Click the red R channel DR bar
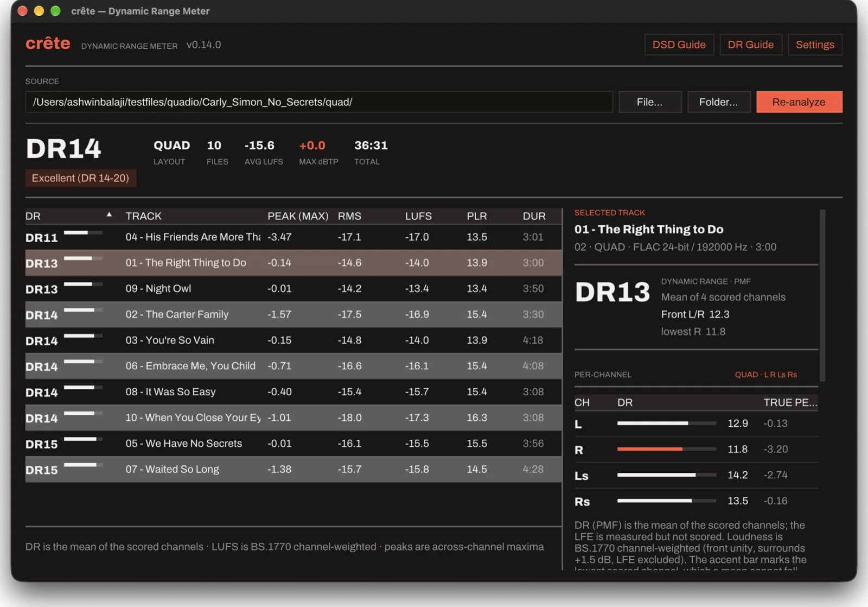 click(667, 449)
